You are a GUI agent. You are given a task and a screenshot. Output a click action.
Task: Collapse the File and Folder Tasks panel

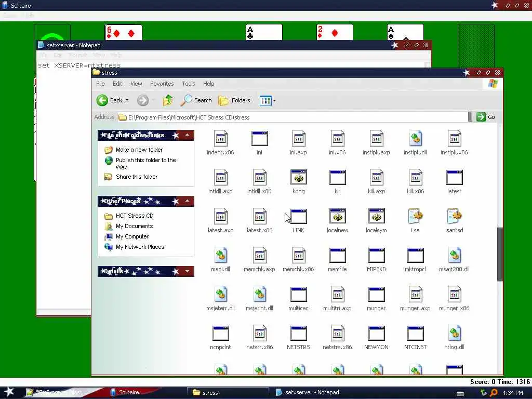tap(187, 135)
